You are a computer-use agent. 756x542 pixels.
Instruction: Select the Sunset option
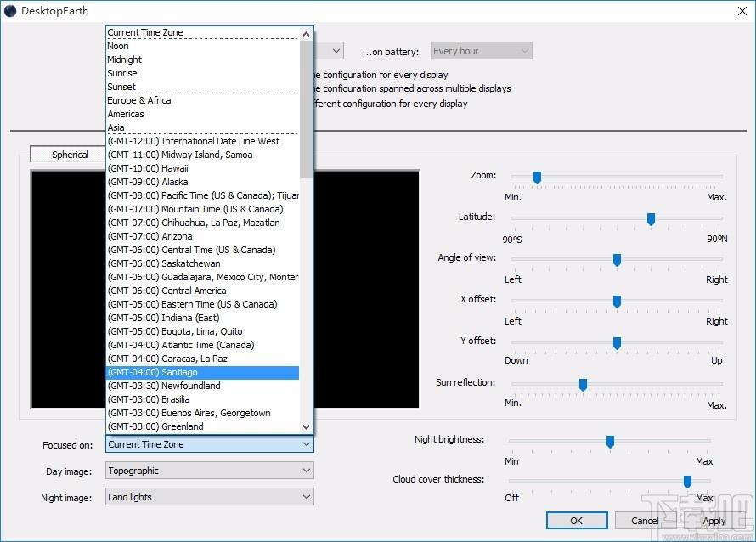[x=202, y=87]
